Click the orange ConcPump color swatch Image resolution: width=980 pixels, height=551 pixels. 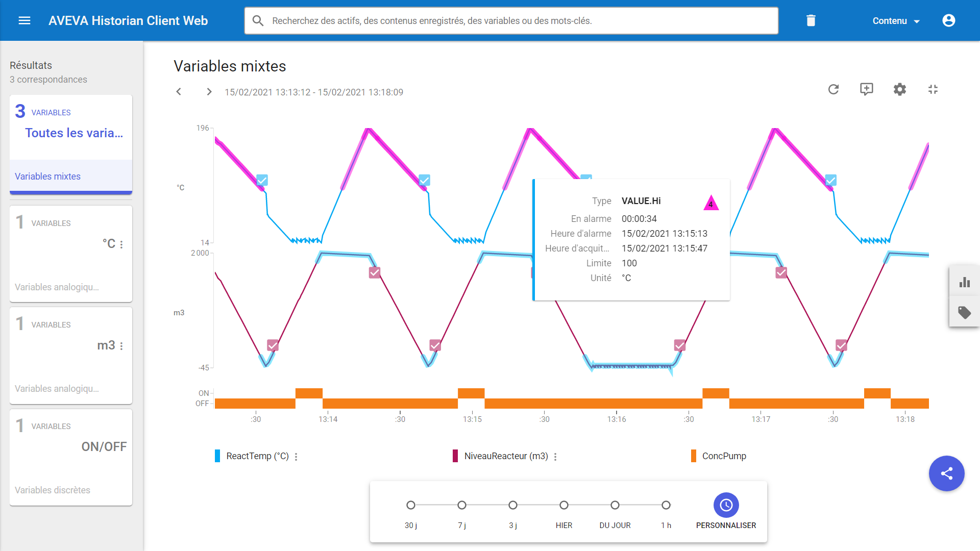coord(693,456)
